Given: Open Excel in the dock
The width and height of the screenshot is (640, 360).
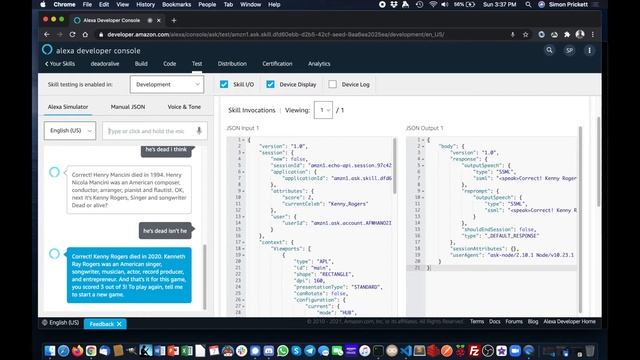Looking at the screenshot, I should coord(187,351).
